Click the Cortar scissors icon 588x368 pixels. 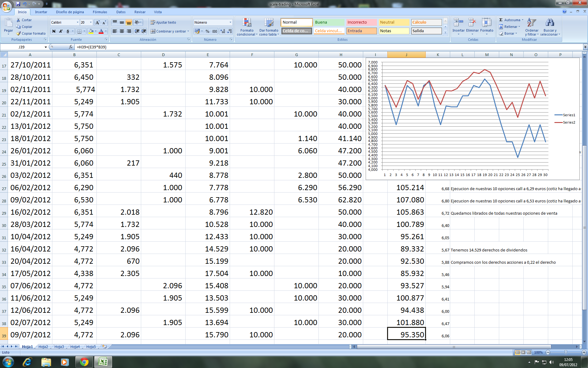pos(19,20)
